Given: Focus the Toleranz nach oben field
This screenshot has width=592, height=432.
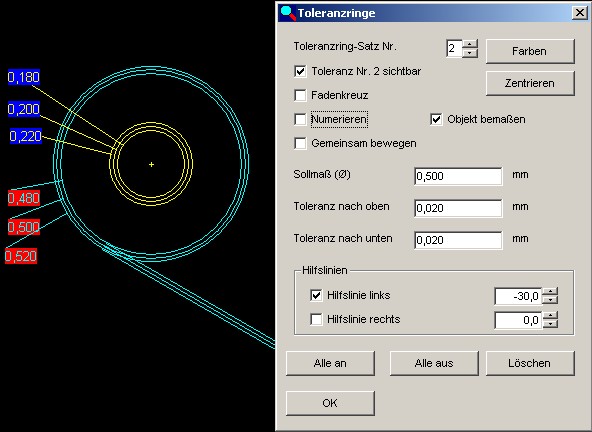Looking at the screenshot, I should (x=458, y=208).
